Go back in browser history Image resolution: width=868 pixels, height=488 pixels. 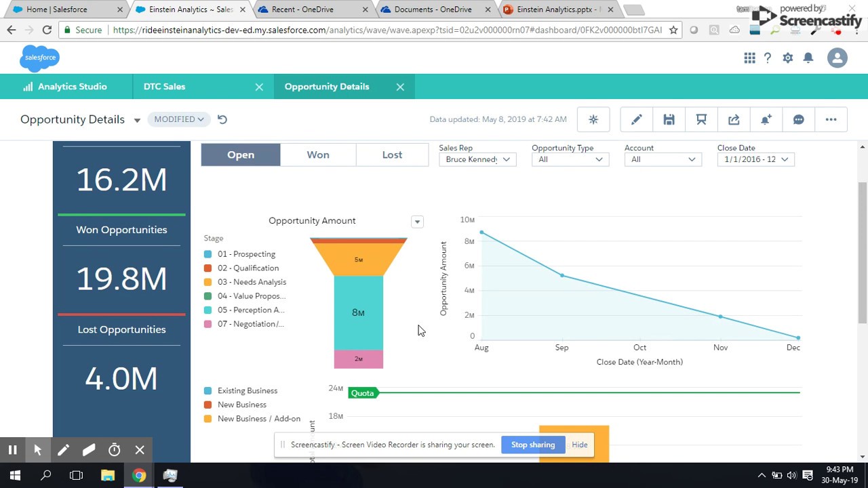pos(12,30)
